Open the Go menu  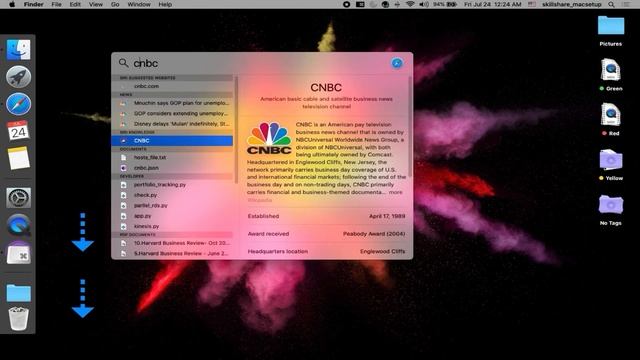pyautogui.click(x=115, y=4)
